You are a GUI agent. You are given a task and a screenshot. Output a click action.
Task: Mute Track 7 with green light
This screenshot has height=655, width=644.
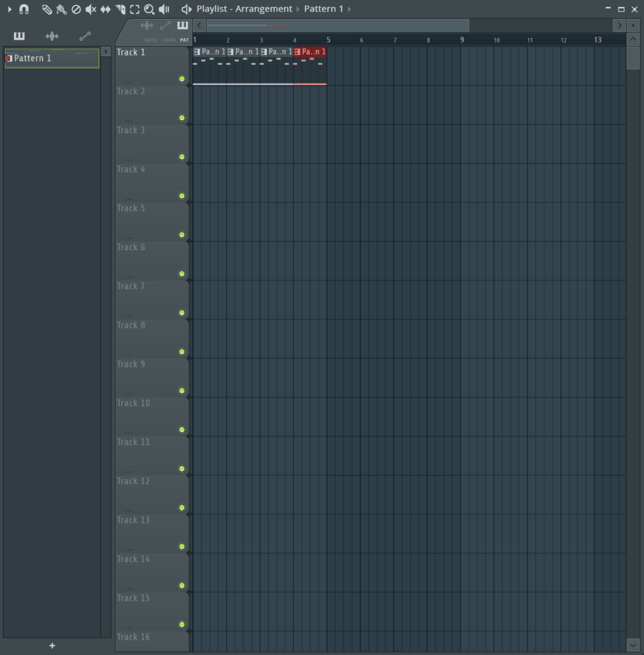pos(182,313)
